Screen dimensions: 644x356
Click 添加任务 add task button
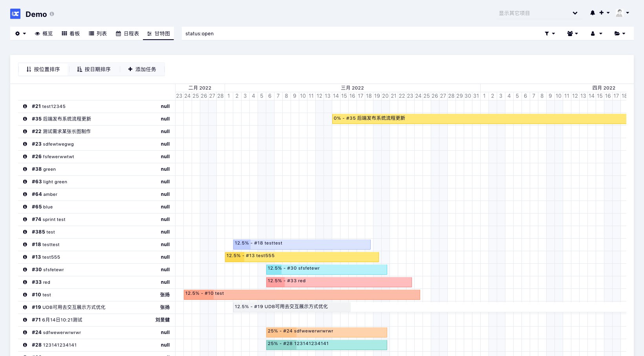coord(142,69)
